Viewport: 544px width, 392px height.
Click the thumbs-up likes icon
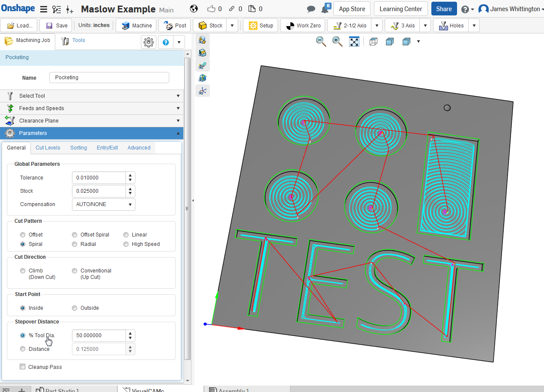[211, 9]
